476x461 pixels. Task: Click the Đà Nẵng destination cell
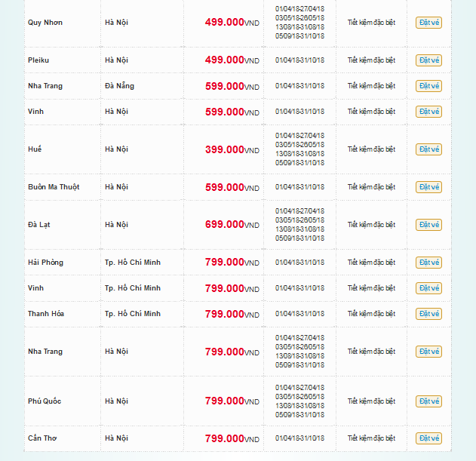pyautogui.click(x=120, y=86)
